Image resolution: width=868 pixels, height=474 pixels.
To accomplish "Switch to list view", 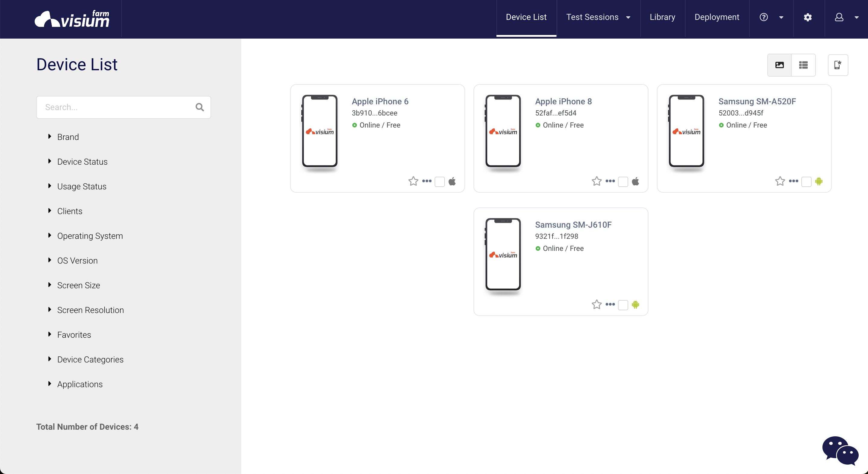I will (803, 65).
